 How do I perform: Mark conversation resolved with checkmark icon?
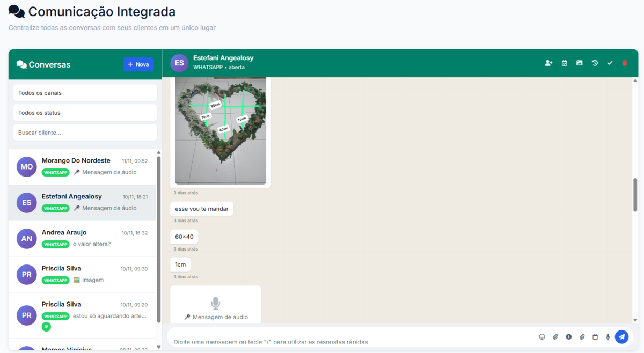coord(610,63)
